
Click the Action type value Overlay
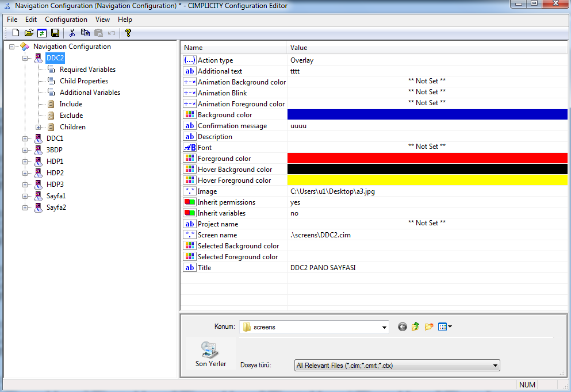(x=302, y=60)
